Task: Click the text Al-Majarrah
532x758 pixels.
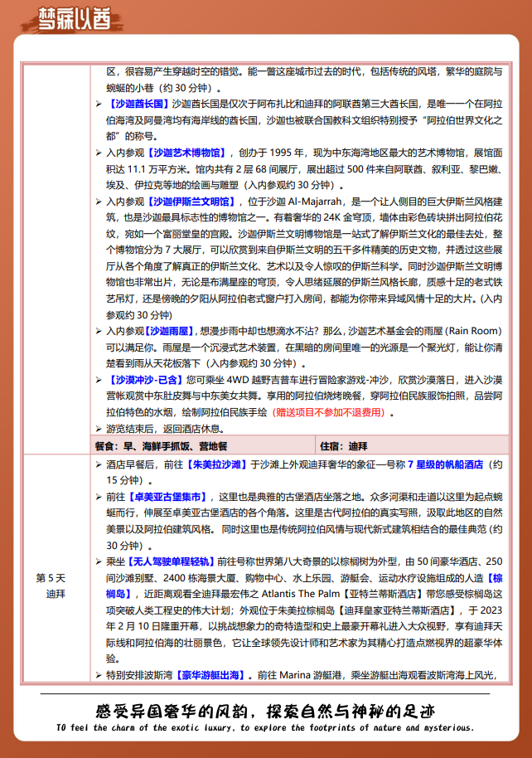Action: [315, 202]
